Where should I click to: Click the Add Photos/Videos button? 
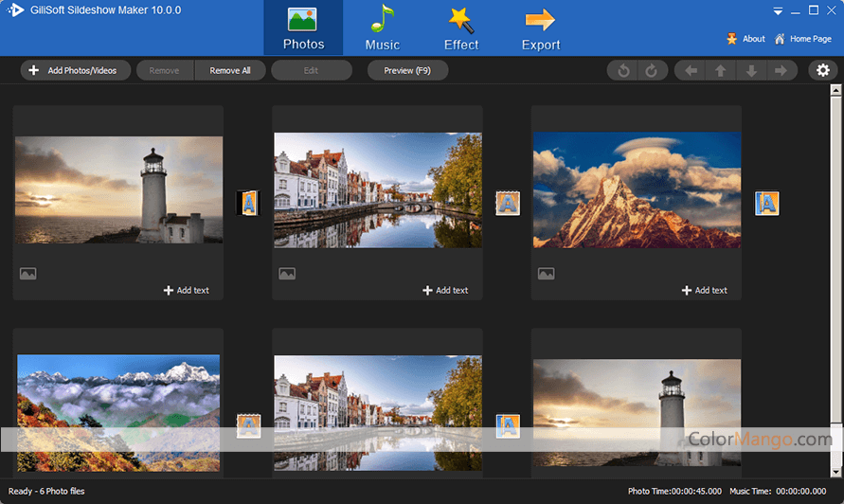click(74, 71)
